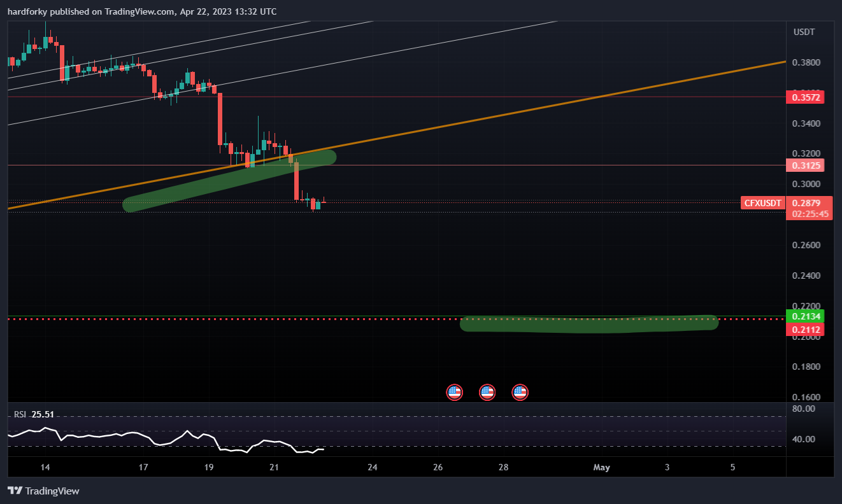Viewport: 842px width, 504px height.
Task: Click the 0.1800 price axis value
Action: point(805,367)
